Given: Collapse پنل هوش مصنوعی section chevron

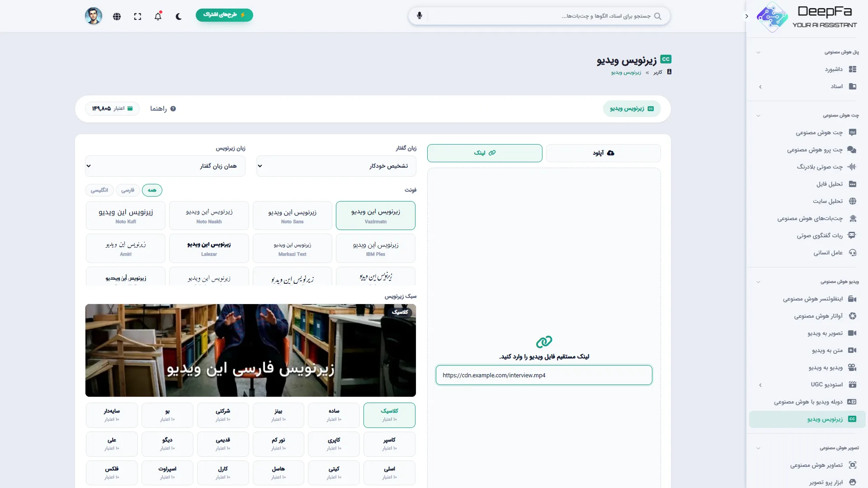Looking at the screenshot, I should point(758,52).
